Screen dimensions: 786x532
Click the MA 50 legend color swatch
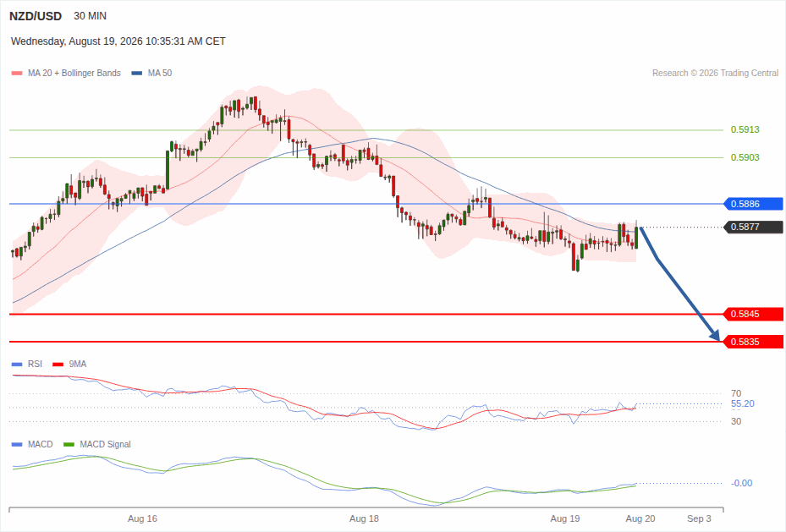click(x=137, y=73)
